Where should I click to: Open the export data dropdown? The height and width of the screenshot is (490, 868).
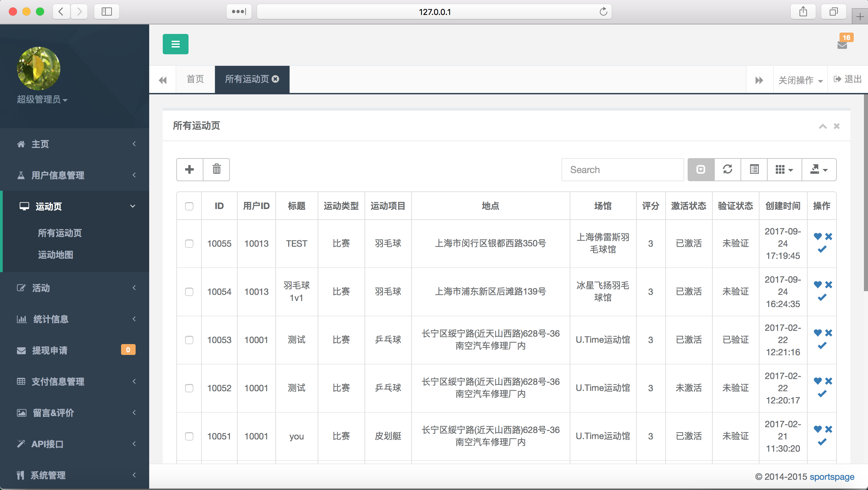point(818,169)
